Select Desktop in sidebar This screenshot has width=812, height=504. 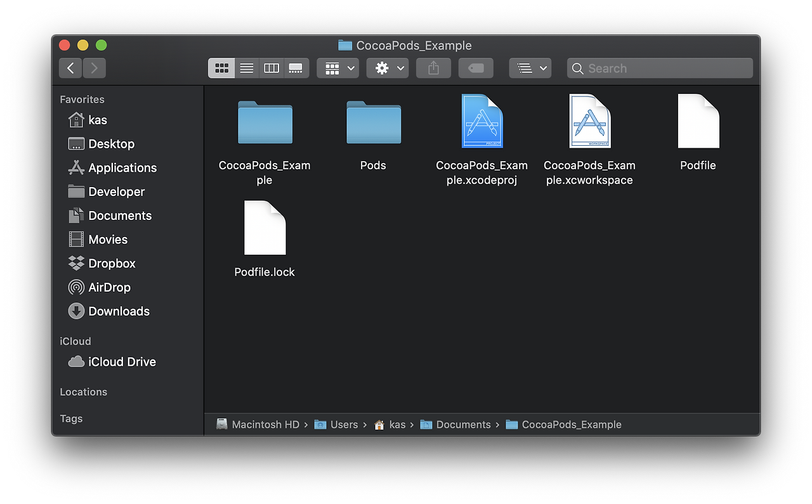click(x=101, y=144)
